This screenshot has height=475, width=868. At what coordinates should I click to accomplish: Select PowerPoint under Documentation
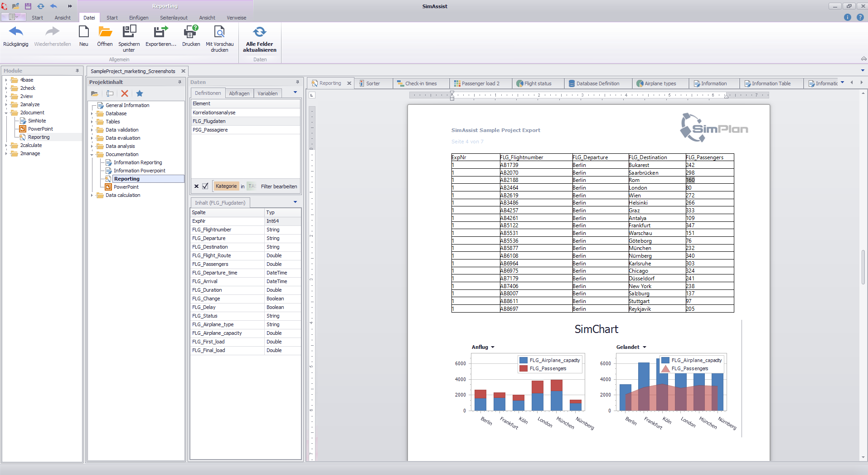(126, 187)
